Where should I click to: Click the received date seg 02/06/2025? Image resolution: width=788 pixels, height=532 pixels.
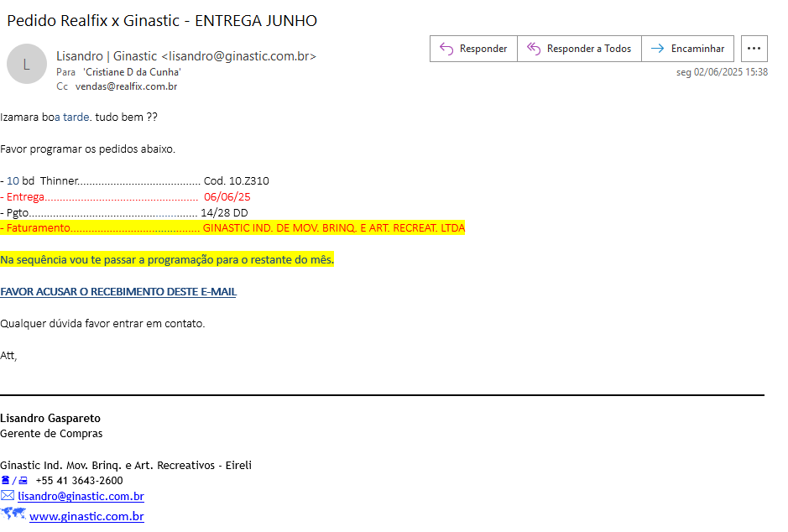pos(722,72)
